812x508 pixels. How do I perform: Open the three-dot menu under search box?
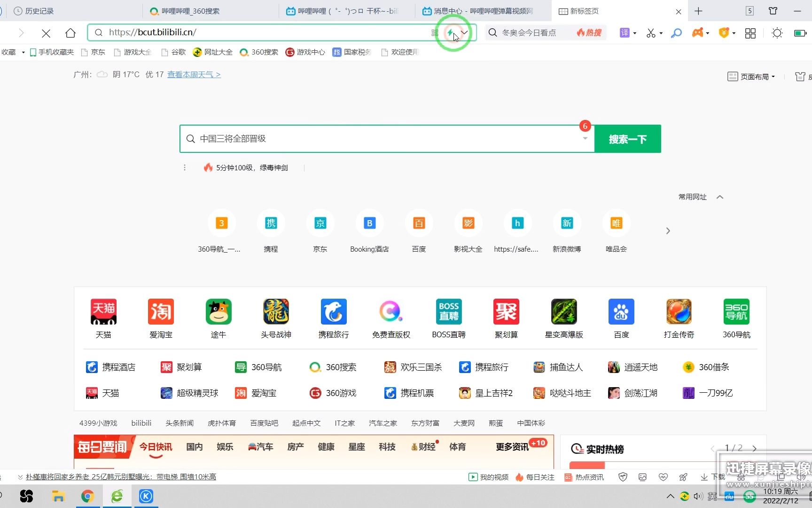(x=185, y=167)
